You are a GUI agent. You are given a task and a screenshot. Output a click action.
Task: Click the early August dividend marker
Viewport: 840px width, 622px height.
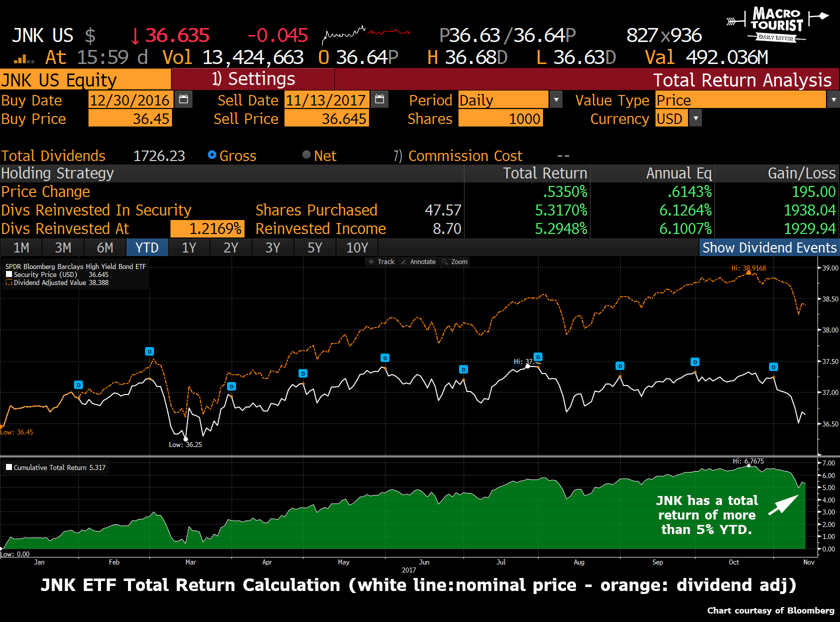click(x=538, y=357)
